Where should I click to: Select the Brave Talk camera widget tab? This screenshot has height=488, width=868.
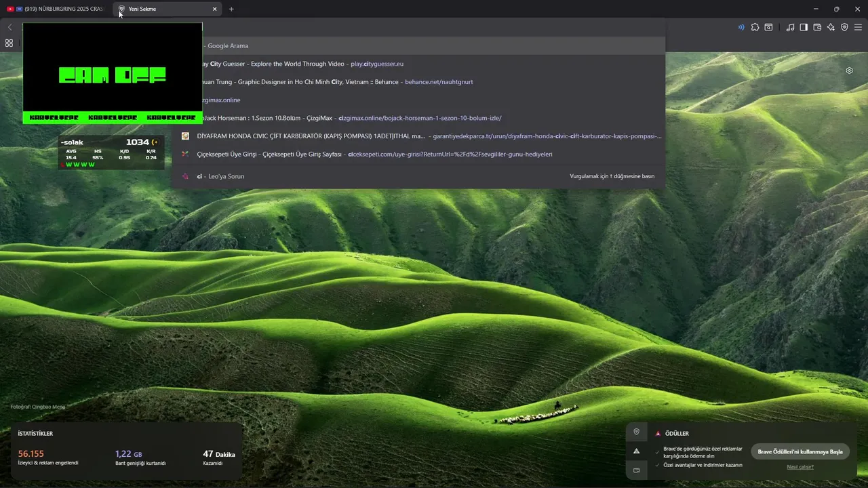[x=636, y=470]
